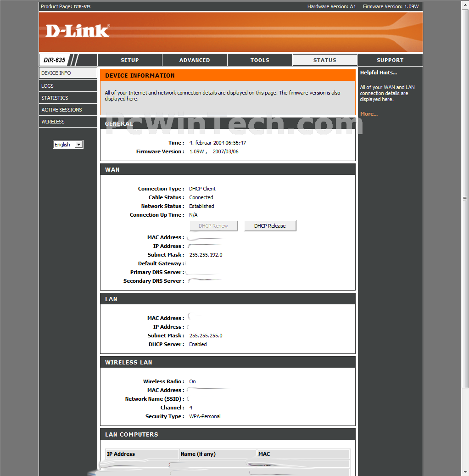Open the TOOLS tab
The image size is (469, 476).
(260, 60)
